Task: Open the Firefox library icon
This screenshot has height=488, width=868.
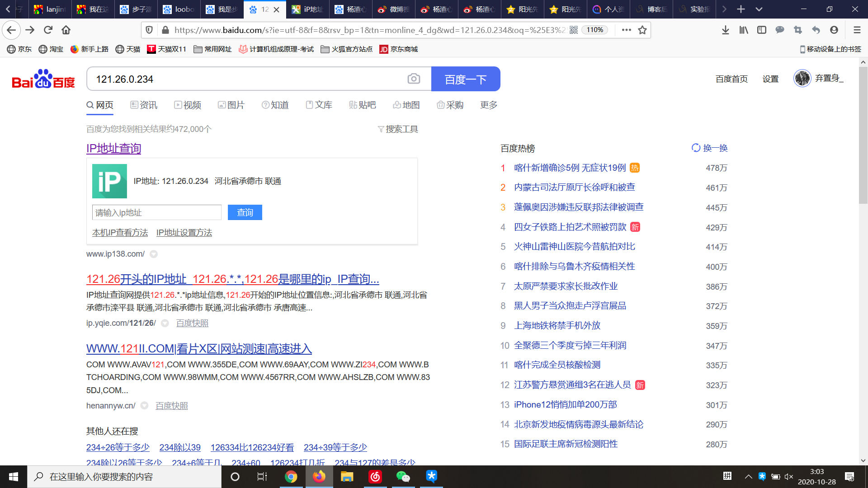Action: coord(744,30)
